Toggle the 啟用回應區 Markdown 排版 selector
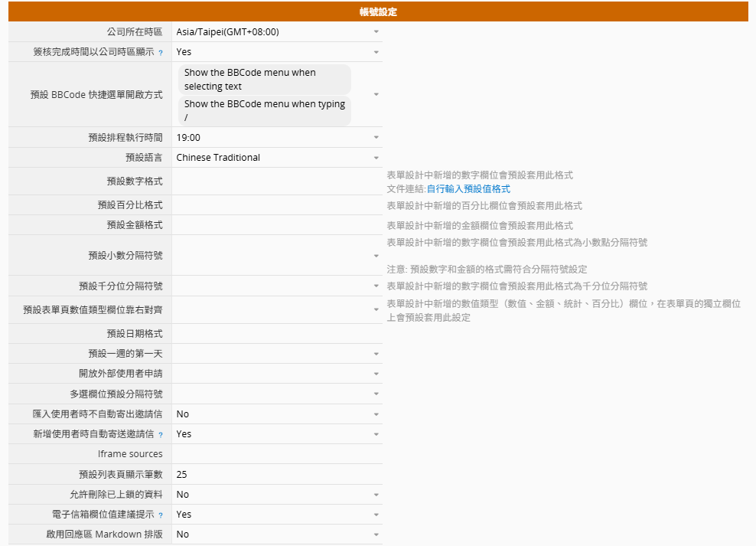Image resolution: width=756 pixels, height=546 pixels. [x=276, y=535]
